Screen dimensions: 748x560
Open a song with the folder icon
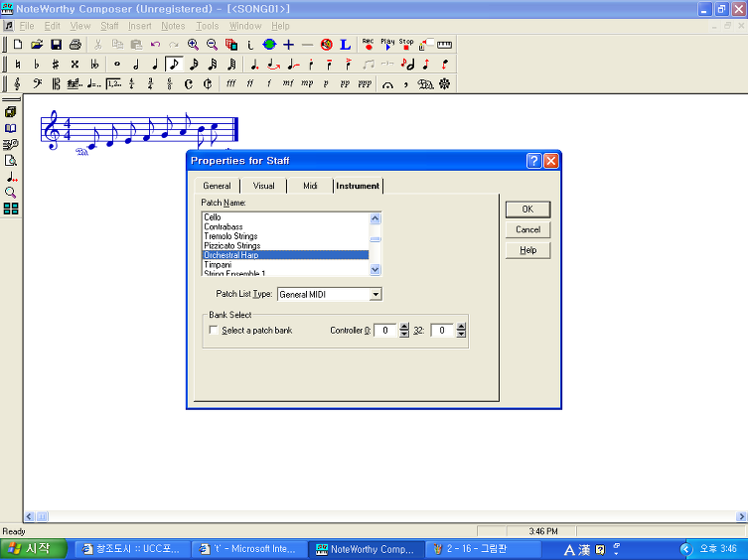coord(37,45)
